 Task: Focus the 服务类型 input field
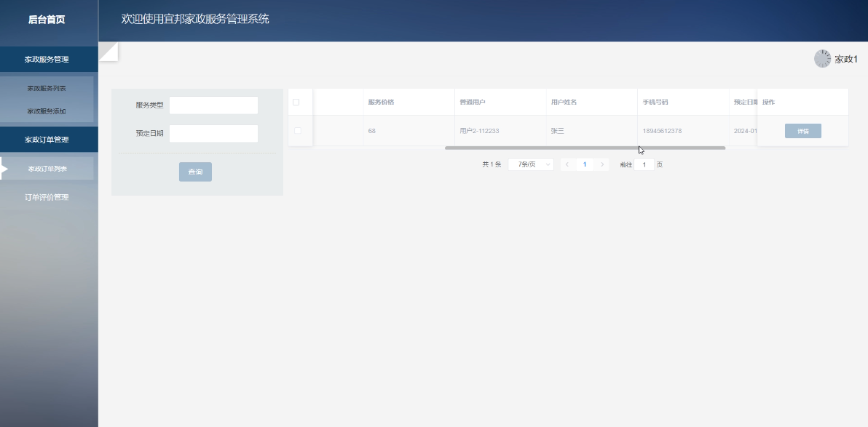pos(213,105)
